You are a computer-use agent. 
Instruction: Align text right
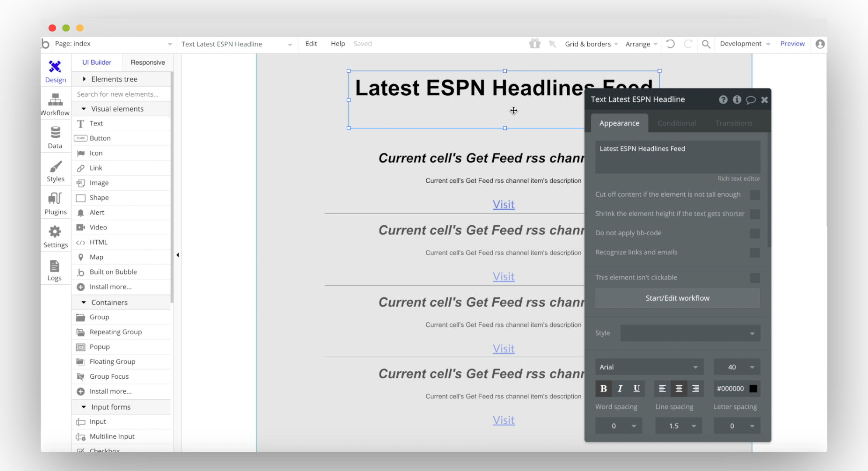695,388
